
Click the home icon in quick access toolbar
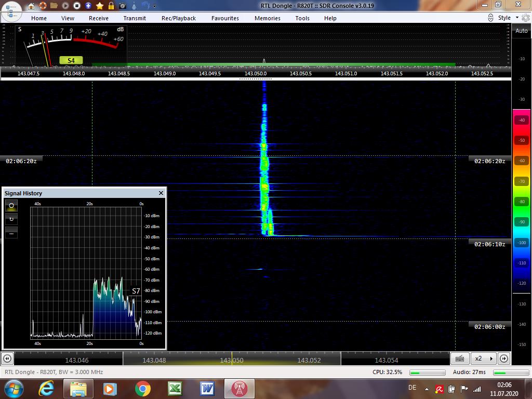(31, 5)
